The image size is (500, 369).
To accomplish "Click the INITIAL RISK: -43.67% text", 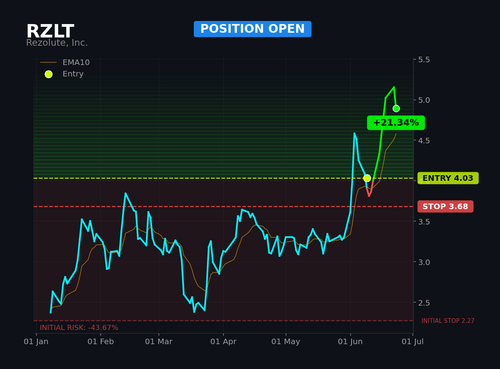I will point(79,328).
